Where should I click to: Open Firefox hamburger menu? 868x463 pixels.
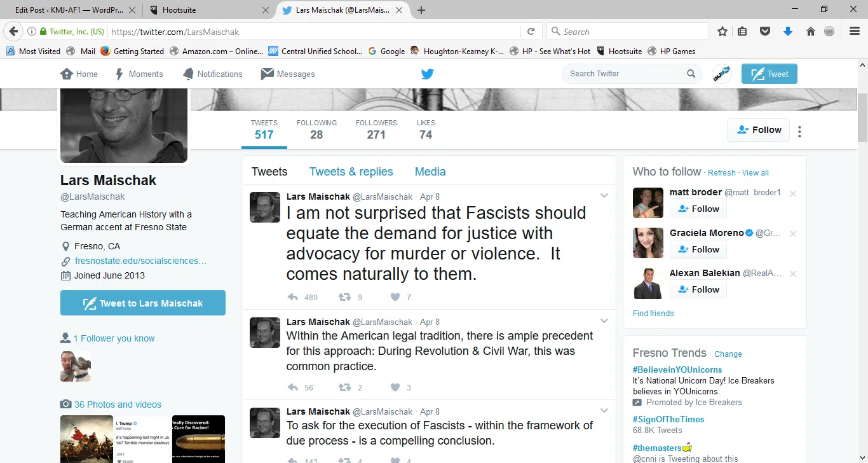click(855, 31)
